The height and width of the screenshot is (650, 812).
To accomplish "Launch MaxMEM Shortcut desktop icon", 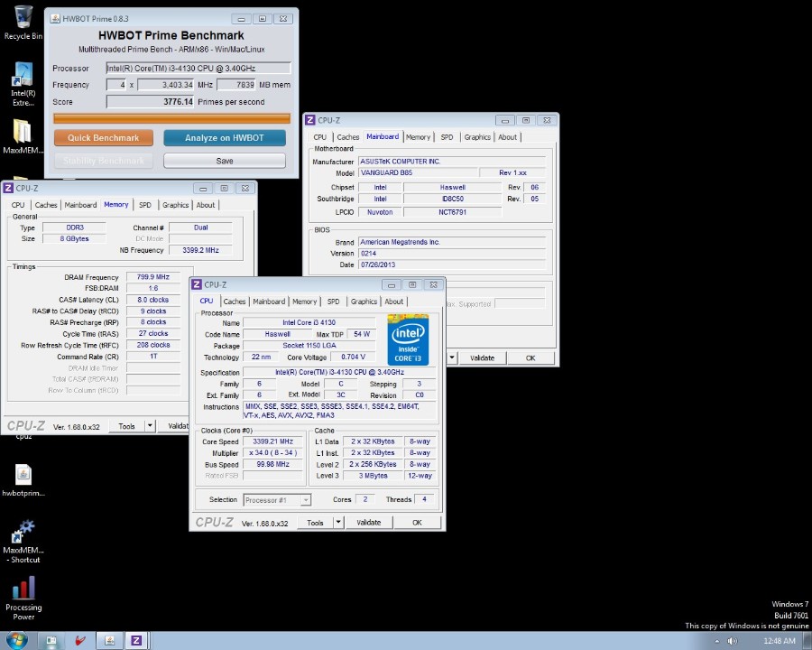I will tap(23, 541).
